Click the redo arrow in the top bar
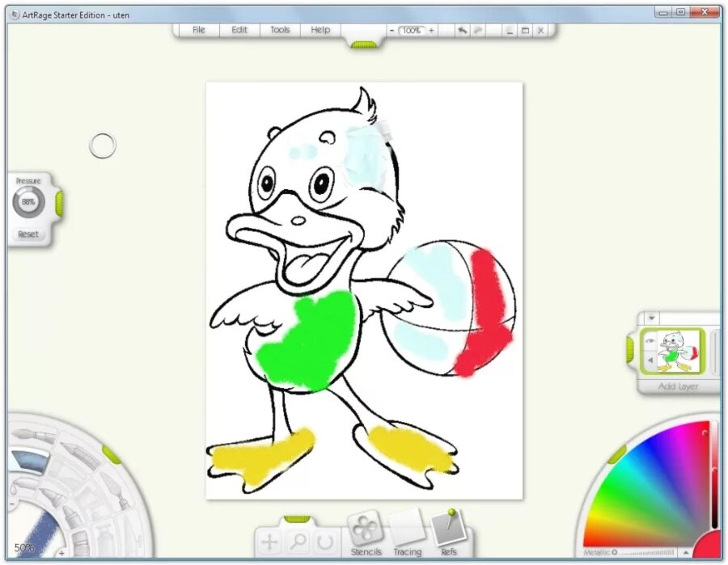Image resolution: width=728 pixels, height=565 pixels. coord(477,31)
